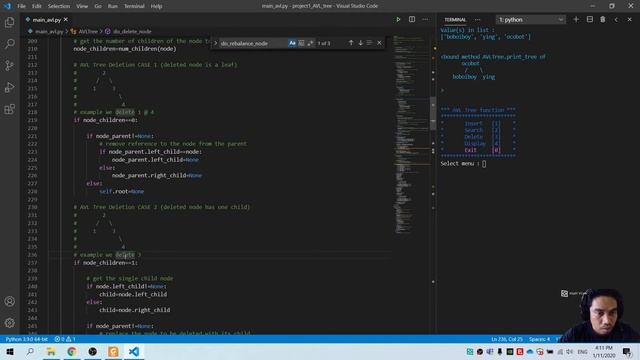Open Windows taskbar search
Image resolution: width=640 pixels, height=360 pixels.
point(30,351)
